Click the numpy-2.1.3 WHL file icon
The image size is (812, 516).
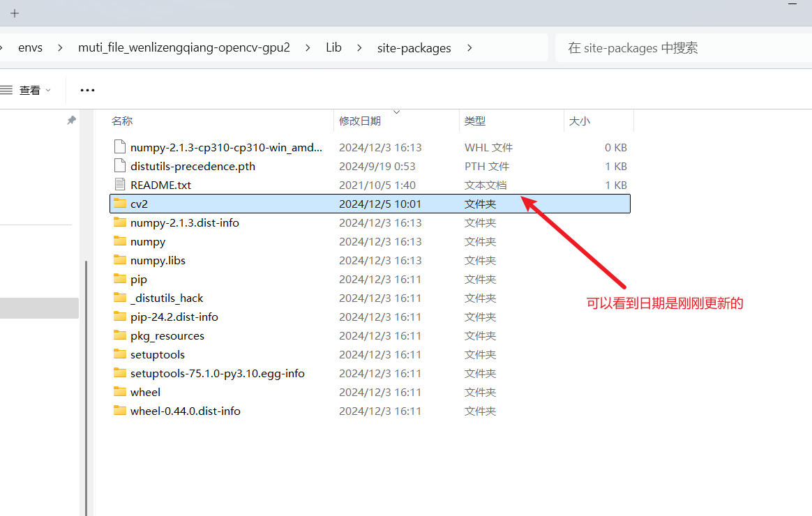[x=120, y=147]
